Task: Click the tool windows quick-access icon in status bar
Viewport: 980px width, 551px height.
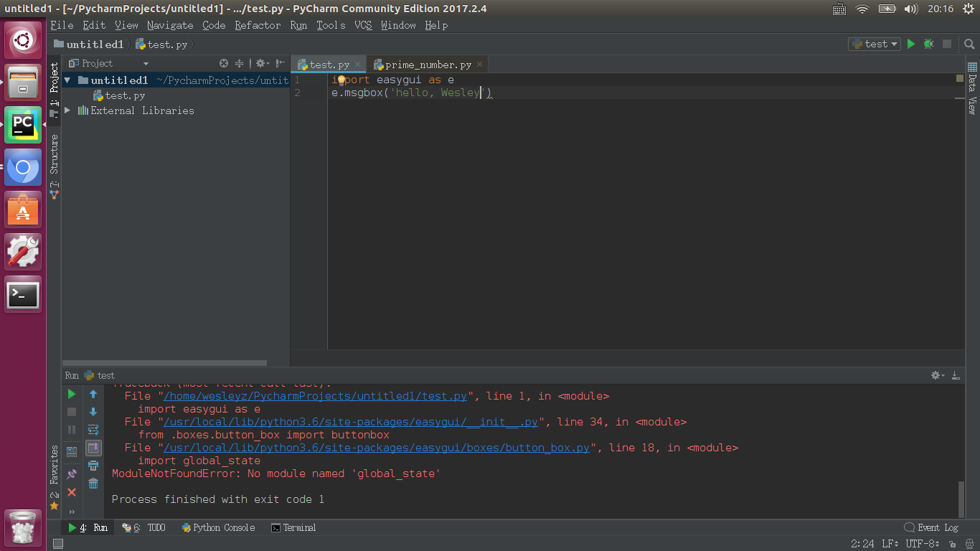Action: tap(58, 544)
